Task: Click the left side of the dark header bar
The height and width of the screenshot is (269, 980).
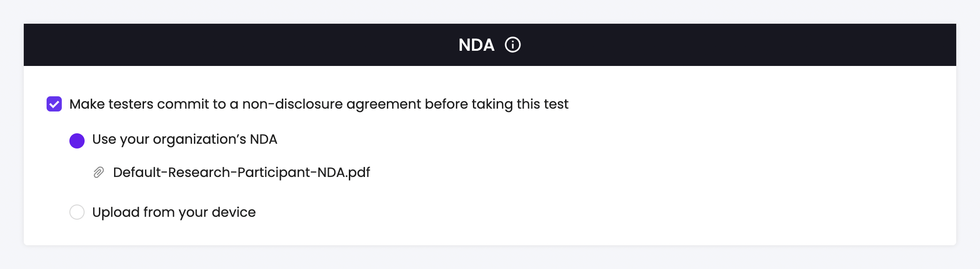Action: click(143, 45)
